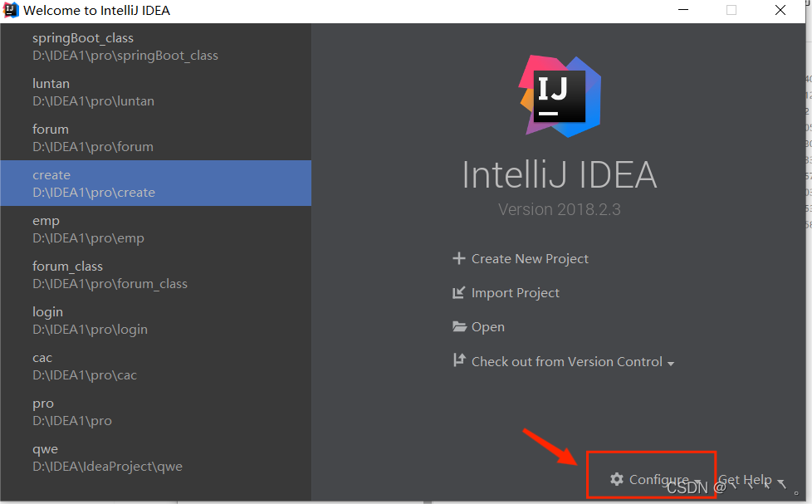Open the springBoot_class recent project
This screenshot has height=504, width=812.
click(x=156, y=46)
